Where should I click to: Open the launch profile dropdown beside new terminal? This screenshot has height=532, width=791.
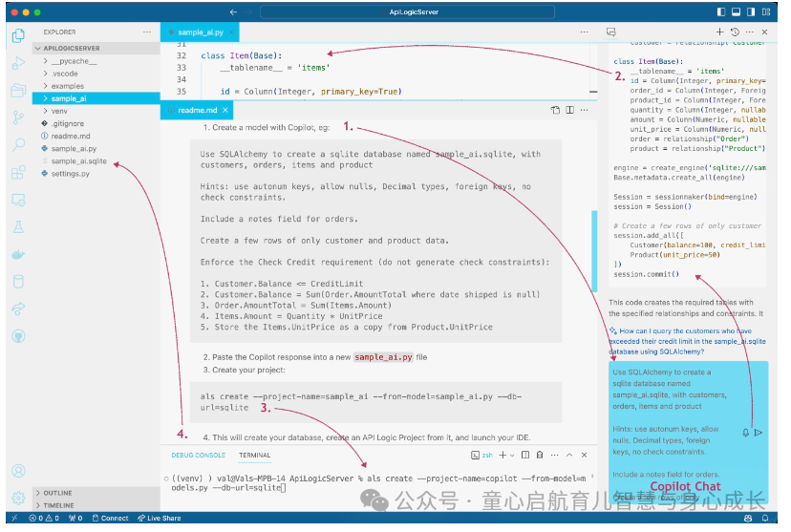click(512, 455)
